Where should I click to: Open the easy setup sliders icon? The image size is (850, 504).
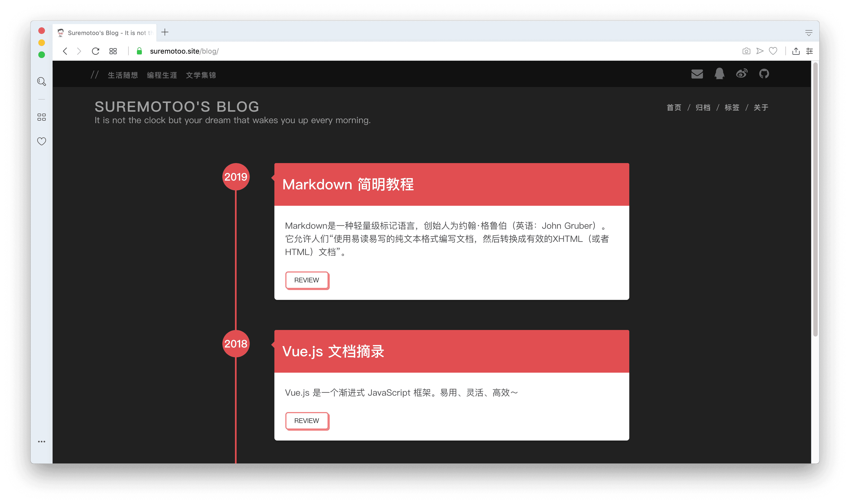pyautogui.click(x=809, y=51)
